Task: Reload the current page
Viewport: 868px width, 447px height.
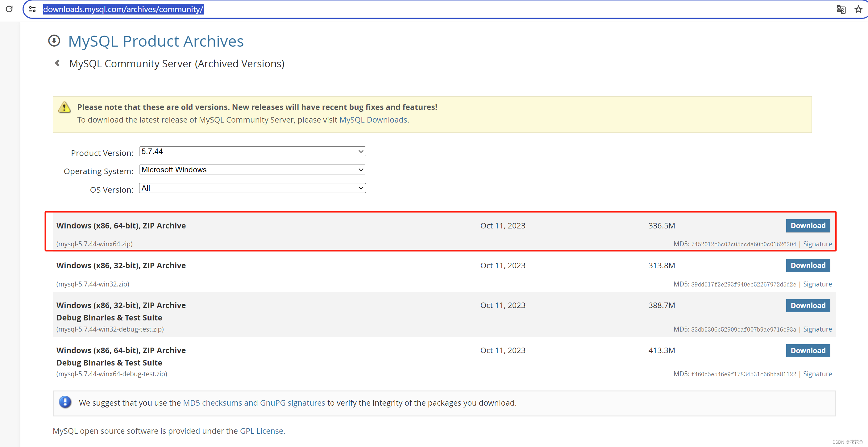Action: coord(9,9)
